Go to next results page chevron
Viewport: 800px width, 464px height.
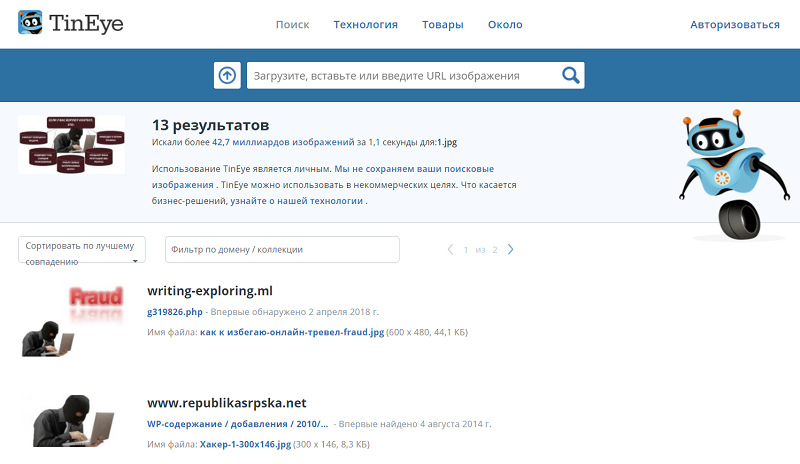(x=510, y=250)
